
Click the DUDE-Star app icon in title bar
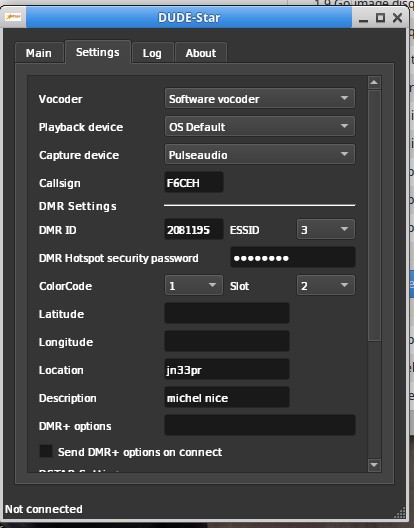[x=13, y=17]
